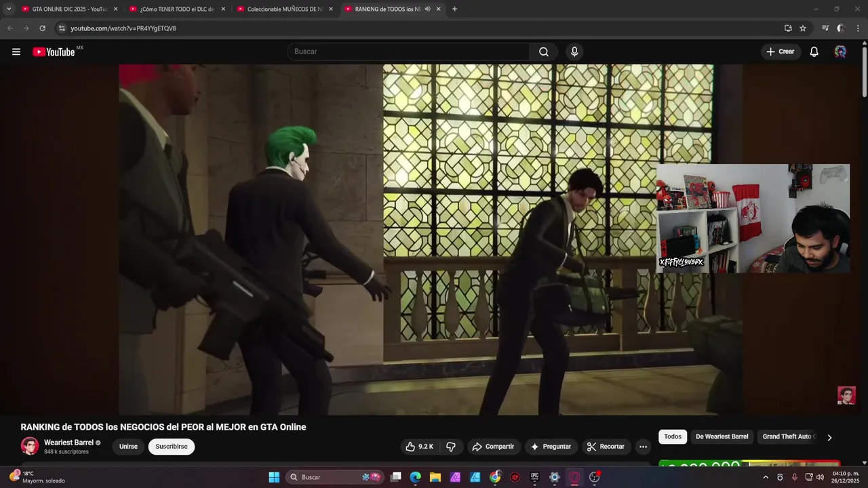Image resolution: width=868 pixels, height=488 pixels.
Task: Open the YouTube hamburger guide menu
Action: point(16,52)
